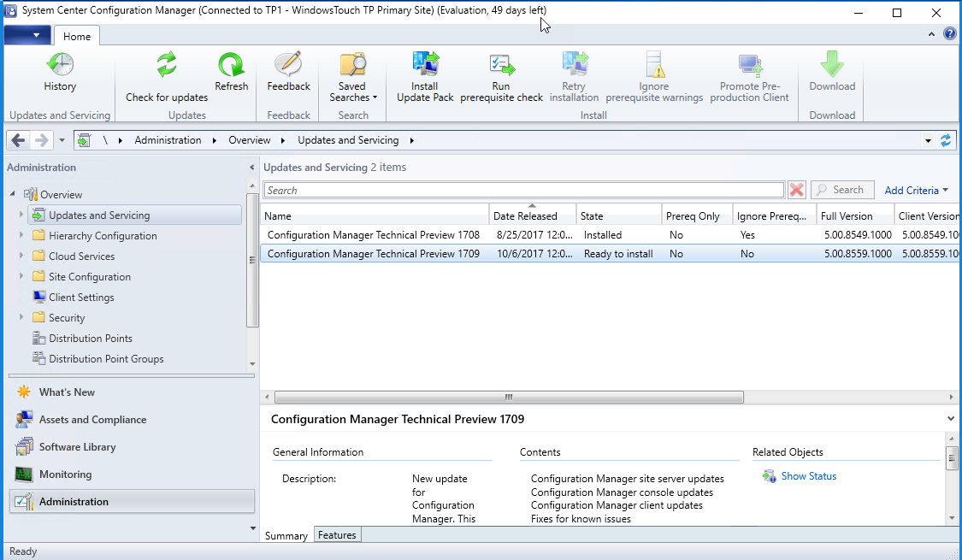Click the navigation tree vertical scrollbar
This screenshot has height=560, width=962.
[x=252, y=260]
